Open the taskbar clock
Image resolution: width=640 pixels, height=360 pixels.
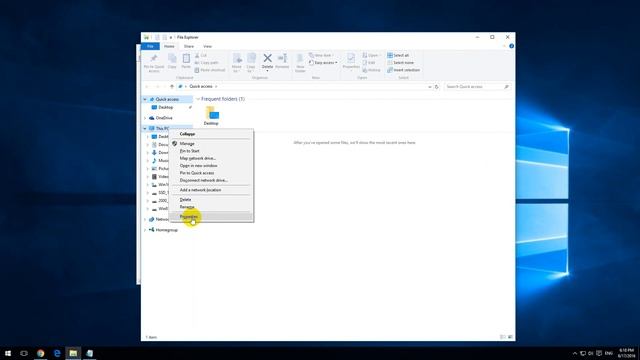click(x=626, y=353)
